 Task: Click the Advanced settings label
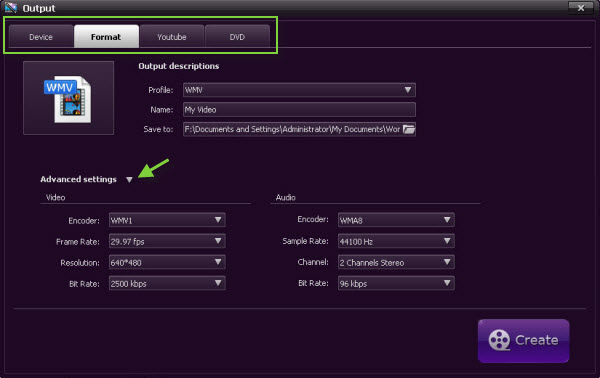pos(78,179)
